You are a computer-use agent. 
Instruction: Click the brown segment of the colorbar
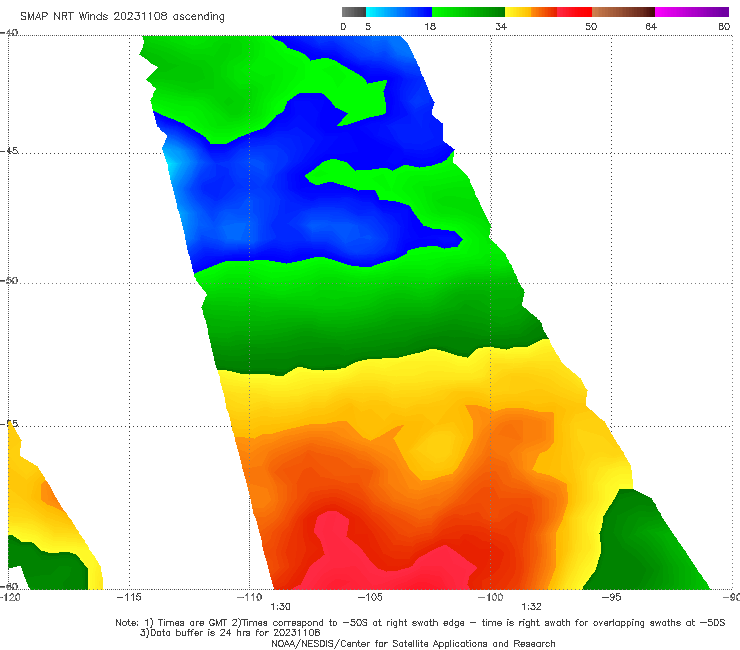coord(623,12)
